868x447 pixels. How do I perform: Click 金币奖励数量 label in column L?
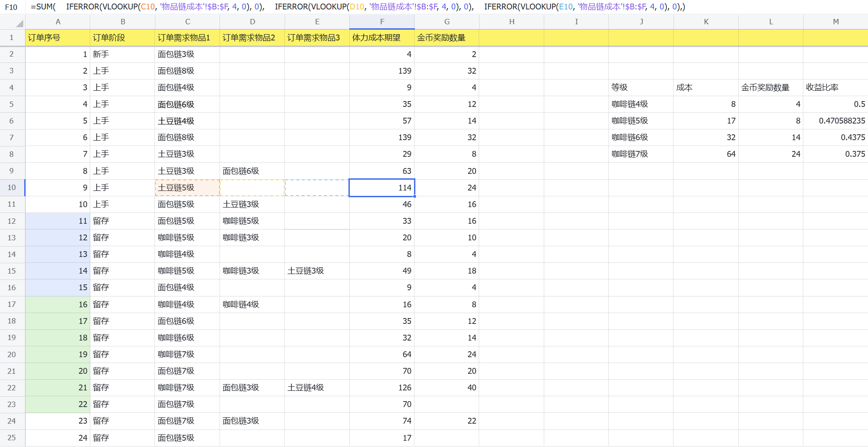pos(771,88)
